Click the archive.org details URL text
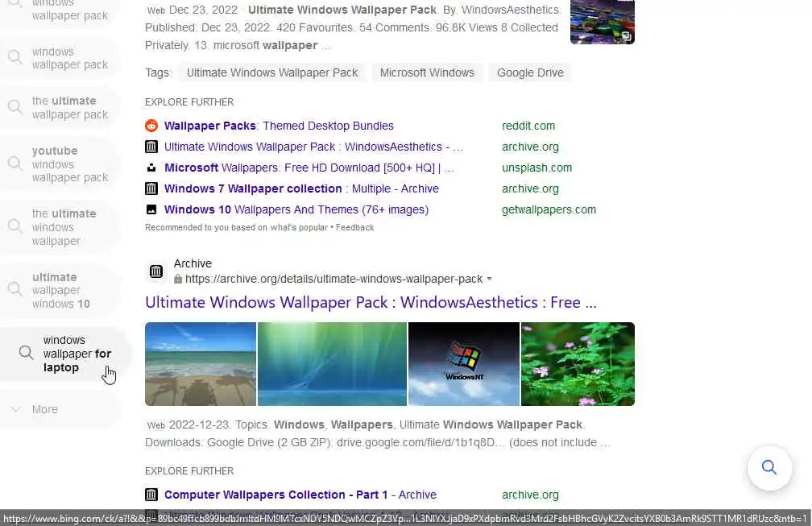Viewport: 812px width, 526px height. pos(334,279)
